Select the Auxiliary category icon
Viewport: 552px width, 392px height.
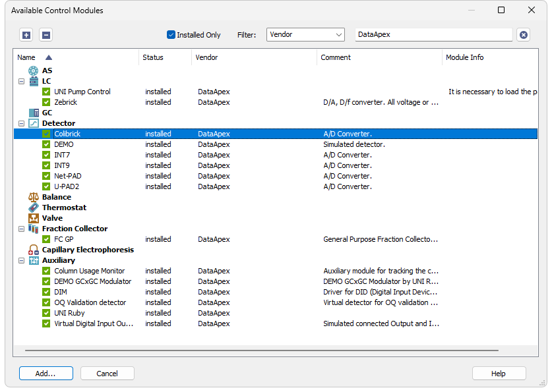pyautogui.click(x=34, y=260)
